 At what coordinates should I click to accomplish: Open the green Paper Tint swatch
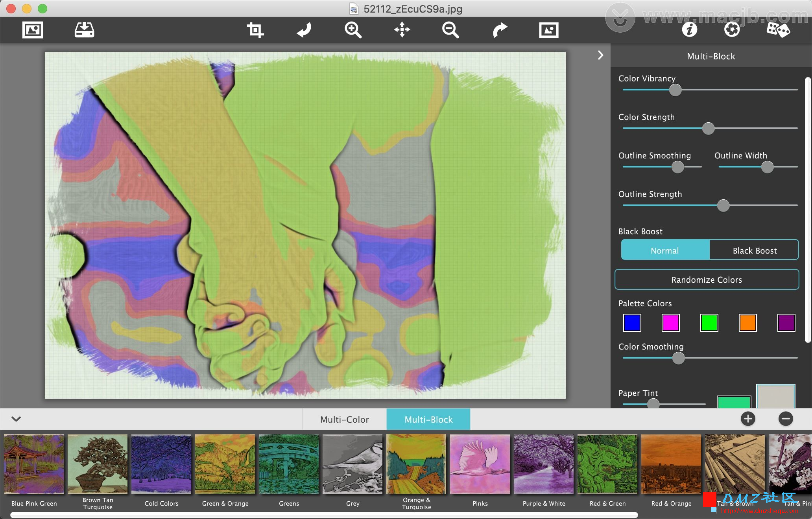[x=734, y=402]
